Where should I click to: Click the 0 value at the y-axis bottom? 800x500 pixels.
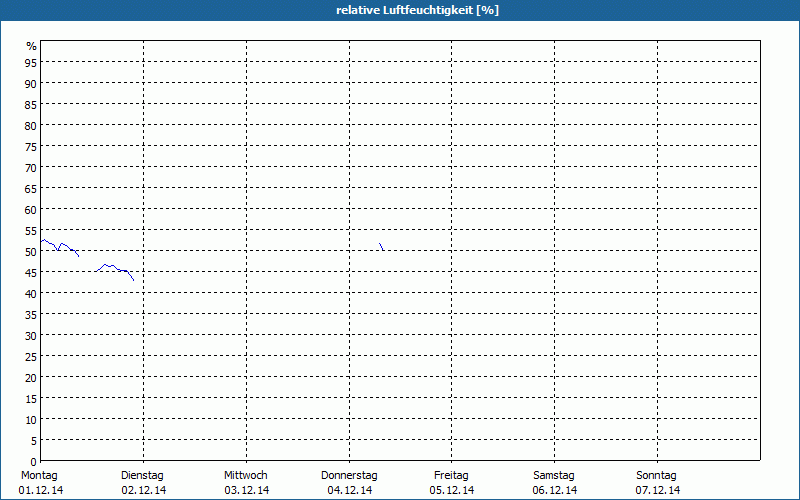[33, 461]
